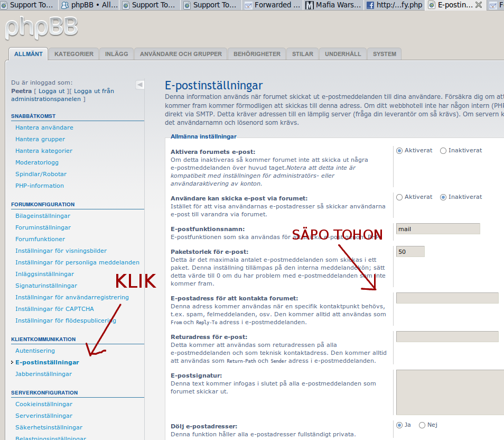This screenshot has width=504, height=440.
Task: Select Inaktiverat for Aktivera forumets e-post
Action: [443, 150]
